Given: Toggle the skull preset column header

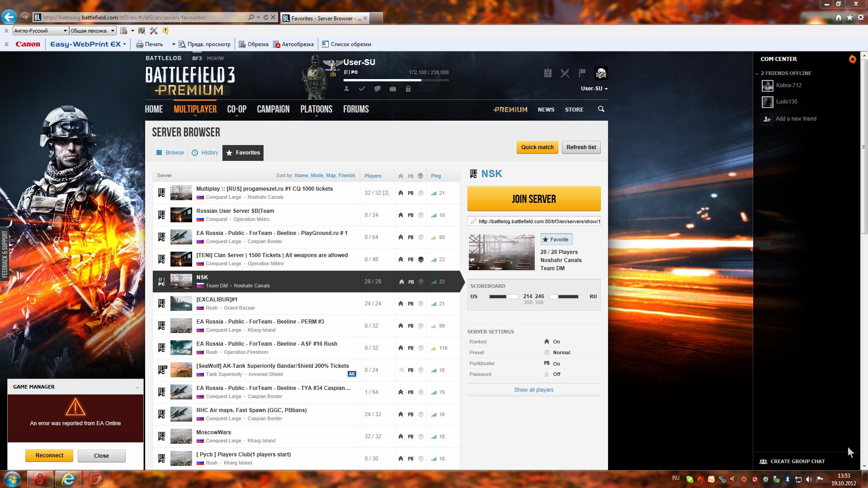Looking at the screenshot, I should click(420, 176).
